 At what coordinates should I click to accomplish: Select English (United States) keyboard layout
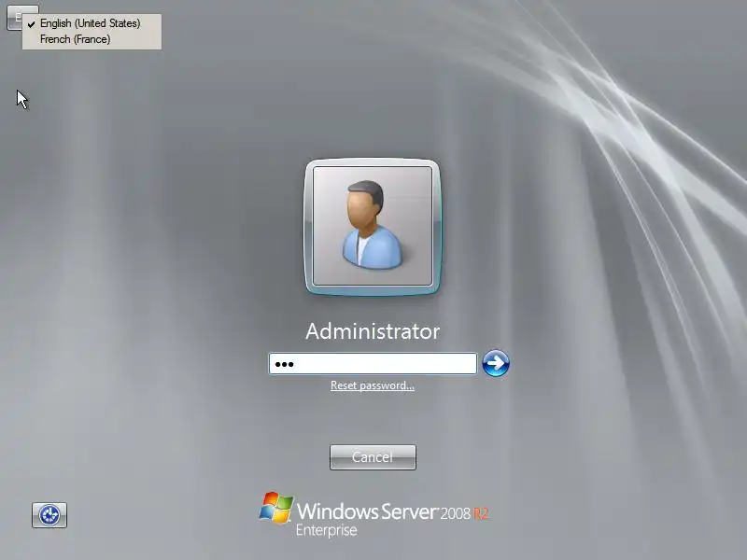92,23
